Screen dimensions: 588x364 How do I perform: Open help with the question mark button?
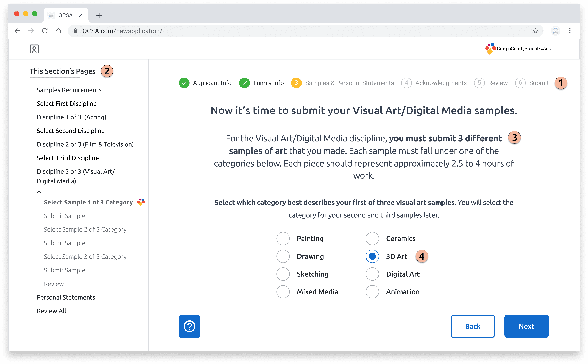click(189, 326)
